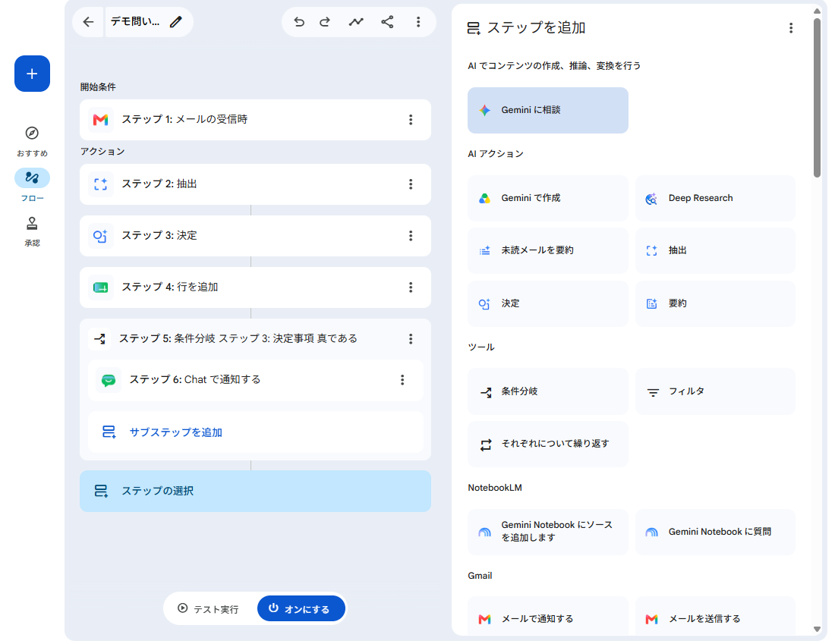Add フィルタ tool
This screenshot has width=835, height=644.
715,391
